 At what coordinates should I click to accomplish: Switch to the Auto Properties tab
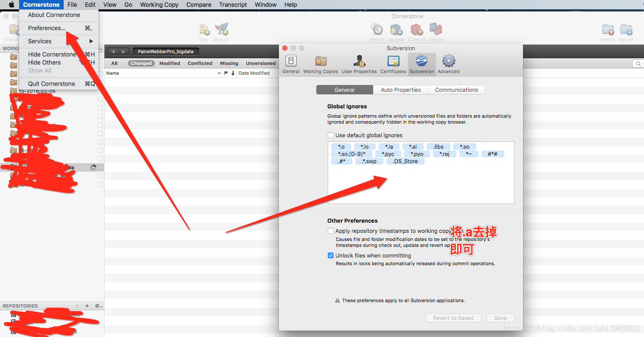pyautogui.click(x=401, y=90)
